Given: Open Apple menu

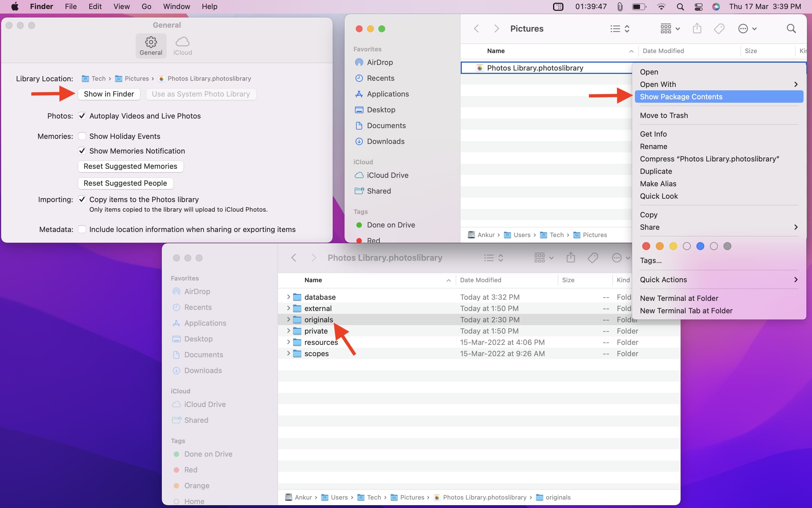Looking at the screenshot, I should pos(15,6).
